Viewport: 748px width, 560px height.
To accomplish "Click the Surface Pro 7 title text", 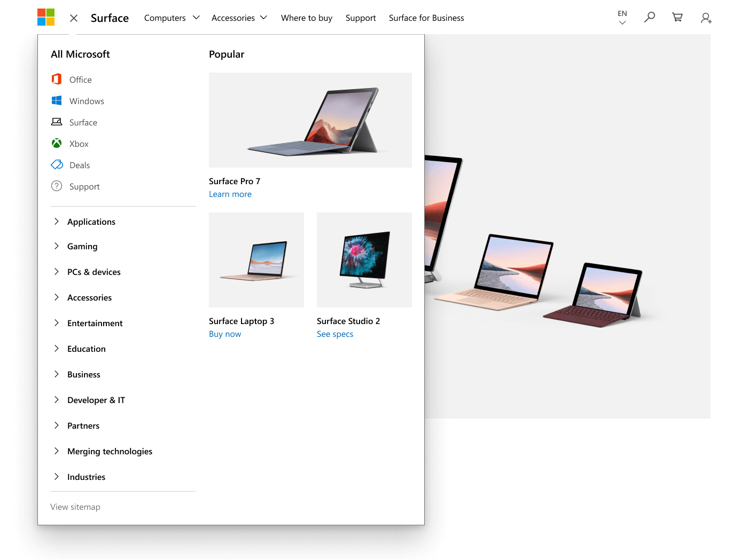I will point(235,181).
